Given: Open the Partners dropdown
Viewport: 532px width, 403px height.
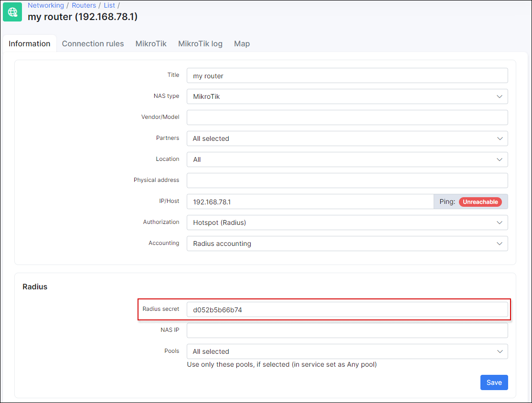Looking at the screenshot, I should pyautogui.click(x=347, y=138).
